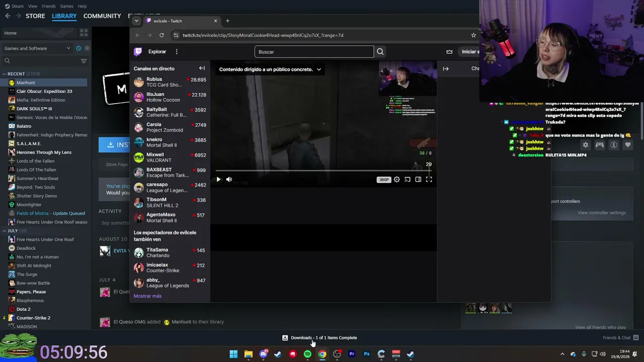Open Chrome site information icon
644x362 pixels.
176,35
